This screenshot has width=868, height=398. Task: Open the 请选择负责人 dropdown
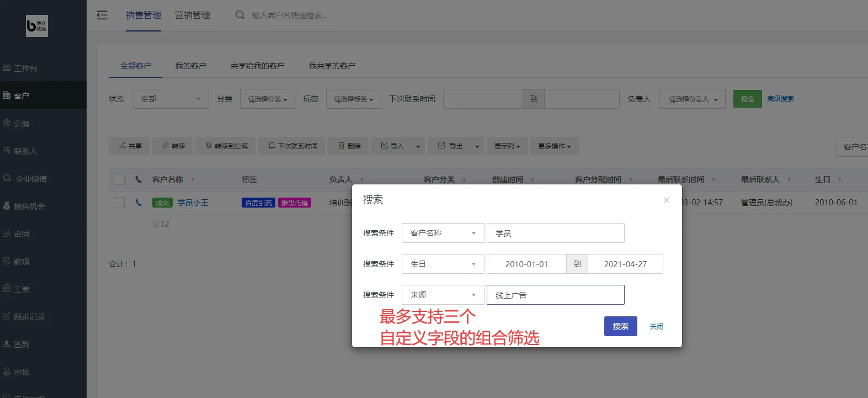coord(692,99)
